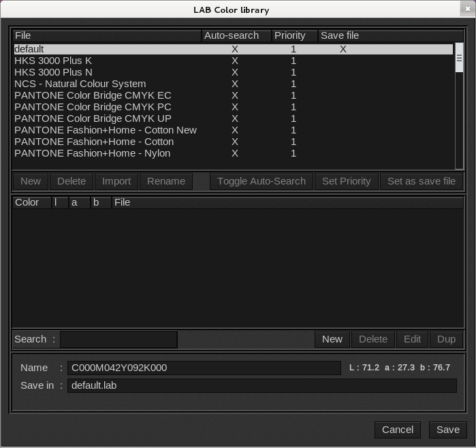This screenshot has width=476, height=448.
Task: Click Set as save file button
Action: point(421,181)
